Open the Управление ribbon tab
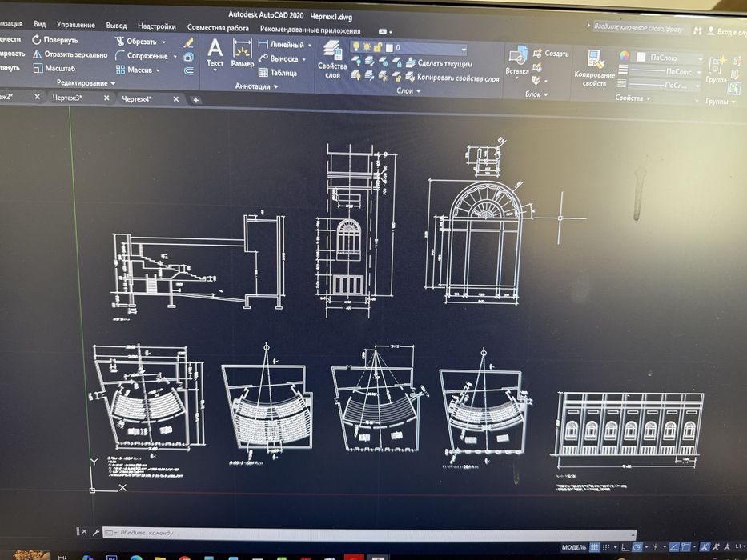 coord(76,24)
